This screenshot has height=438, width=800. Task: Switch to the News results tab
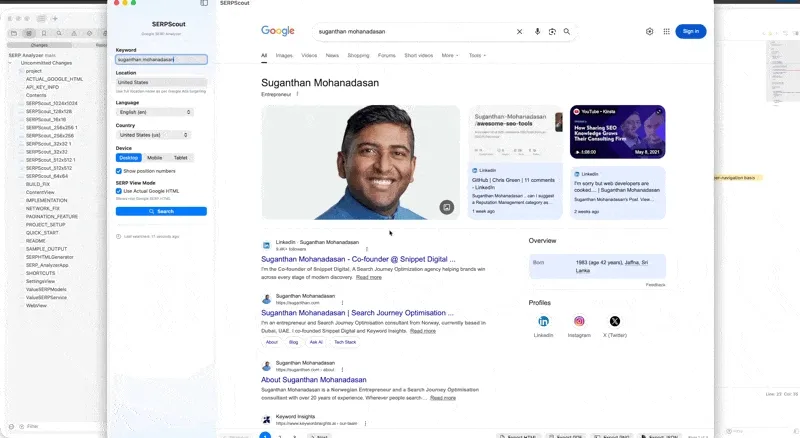click(332, 55)
